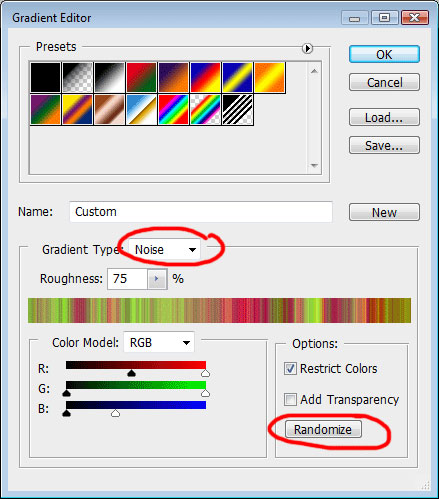Select the Foreground to Transparent preset
The image size is (439, 499).
point(77,77)
